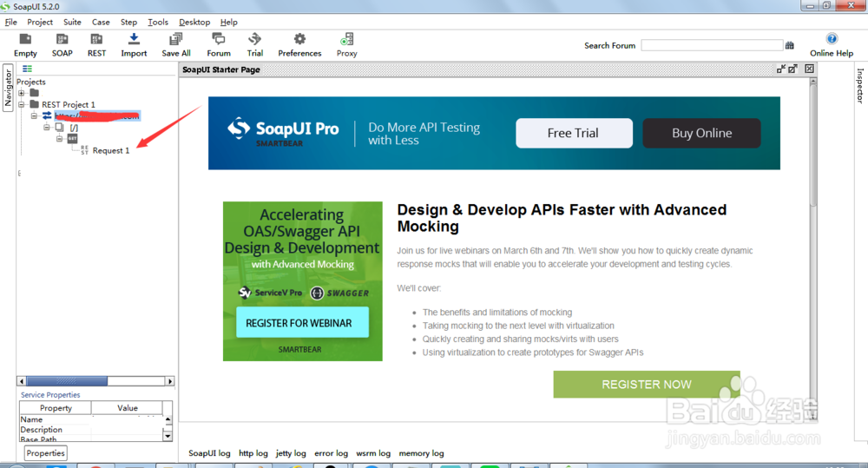Image resolution: width=868 pixels, height=468 pixels.
Task: Maximize the Starter Page panel with the arrow icon
Action: pyautogui.click(x=793, y=69)
